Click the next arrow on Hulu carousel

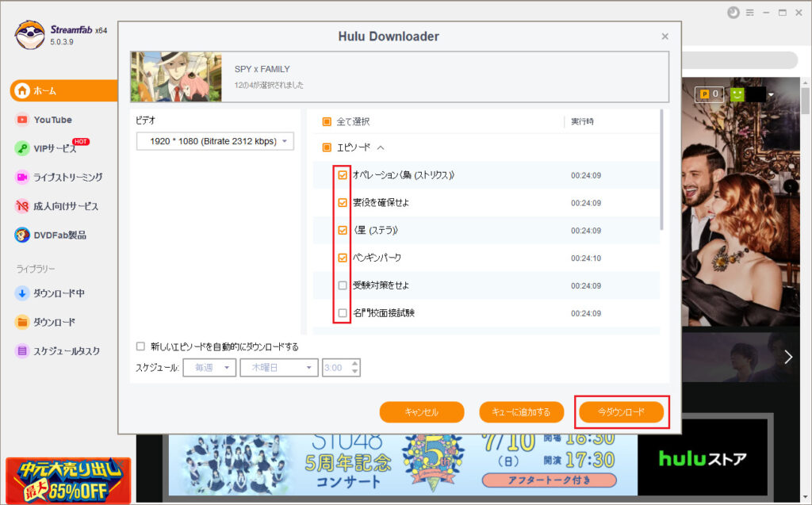click(788, 357)
